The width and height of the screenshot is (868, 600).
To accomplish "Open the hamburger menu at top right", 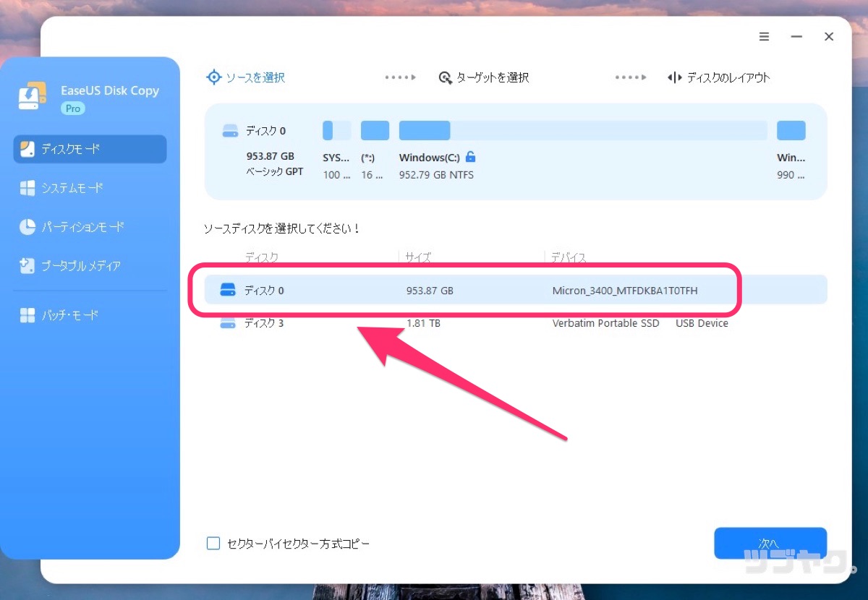I will point(764,36).
